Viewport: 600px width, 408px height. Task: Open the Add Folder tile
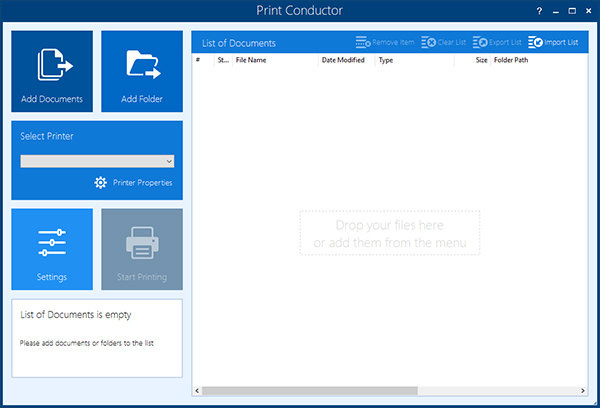(142, 71)
